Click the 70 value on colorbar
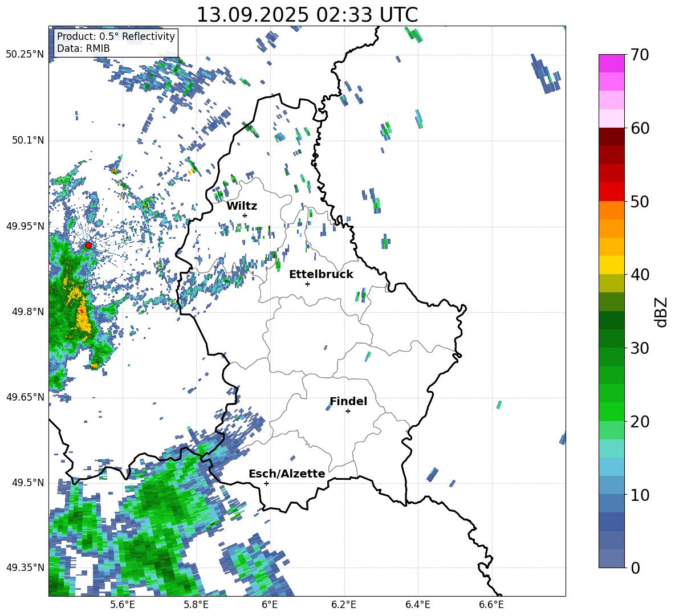Image resolution: width=675 pixels, height=616 pixels. (639, 55)
